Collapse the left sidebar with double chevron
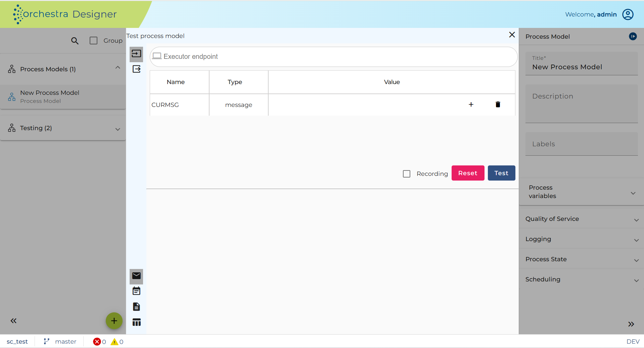 [x=13, y=321]
